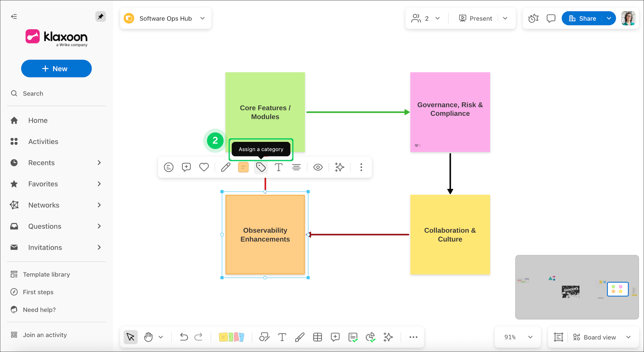The image size is (644, 352).
Task: Open the orange idea color swatch
Action: [x=243, y=167]
